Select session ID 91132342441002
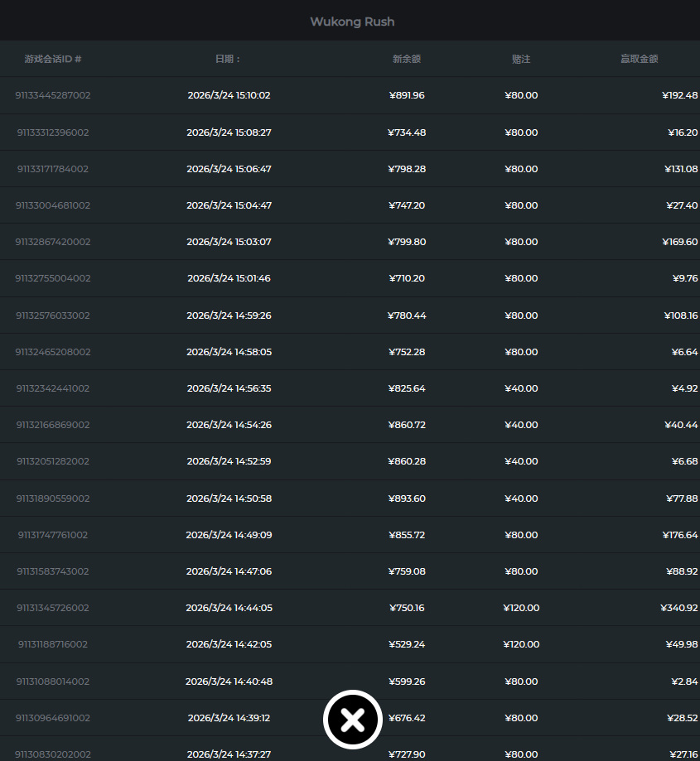 [x=53, y=388]
